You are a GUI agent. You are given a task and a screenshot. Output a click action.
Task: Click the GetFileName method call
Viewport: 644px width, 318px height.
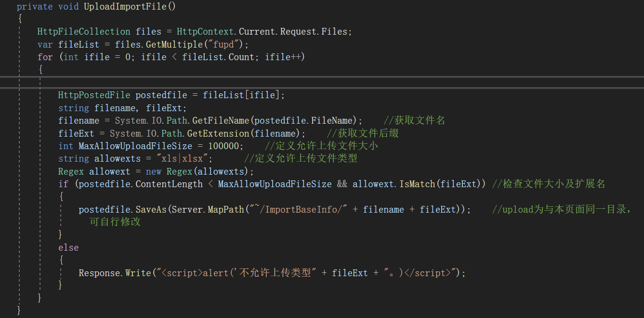point(221,120)
